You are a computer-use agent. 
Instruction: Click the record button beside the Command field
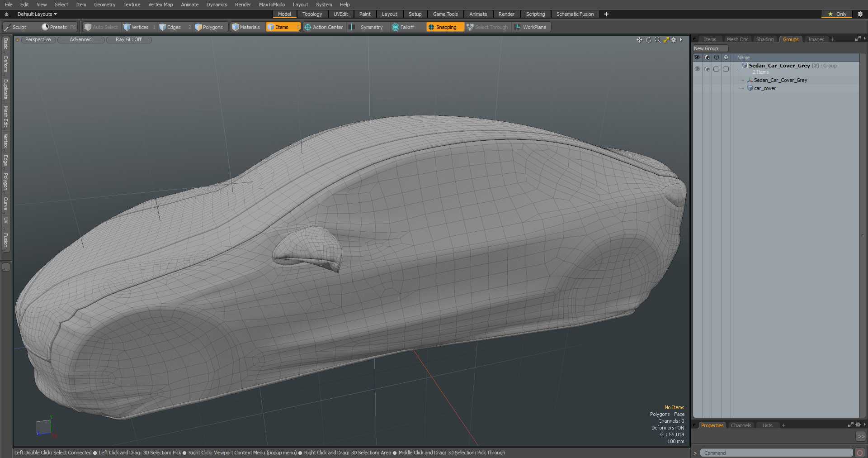[x=860, y=453]
